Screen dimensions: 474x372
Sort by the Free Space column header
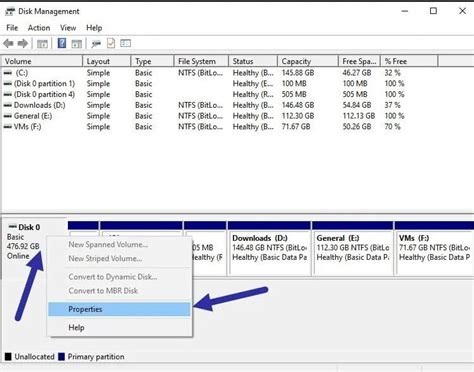pyautogui.click(x=359, y=61)
